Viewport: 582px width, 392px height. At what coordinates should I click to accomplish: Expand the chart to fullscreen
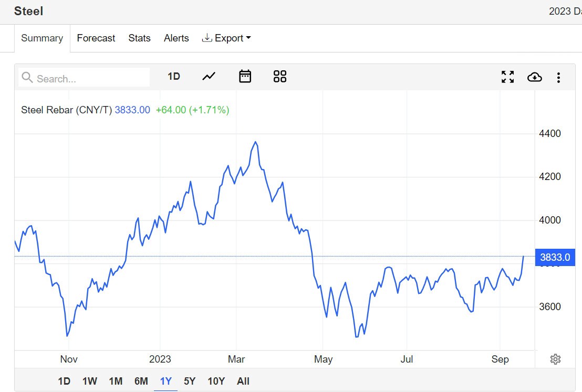[507, 77]
